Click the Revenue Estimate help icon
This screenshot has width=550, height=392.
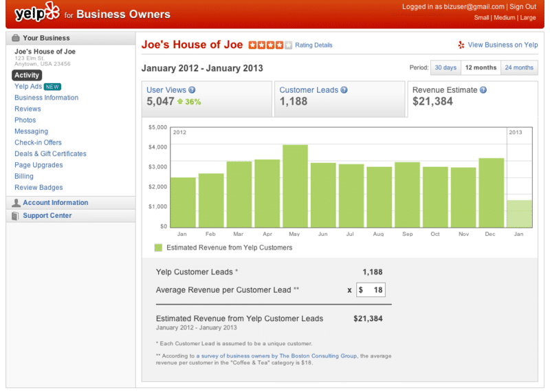tap(483, 89)
